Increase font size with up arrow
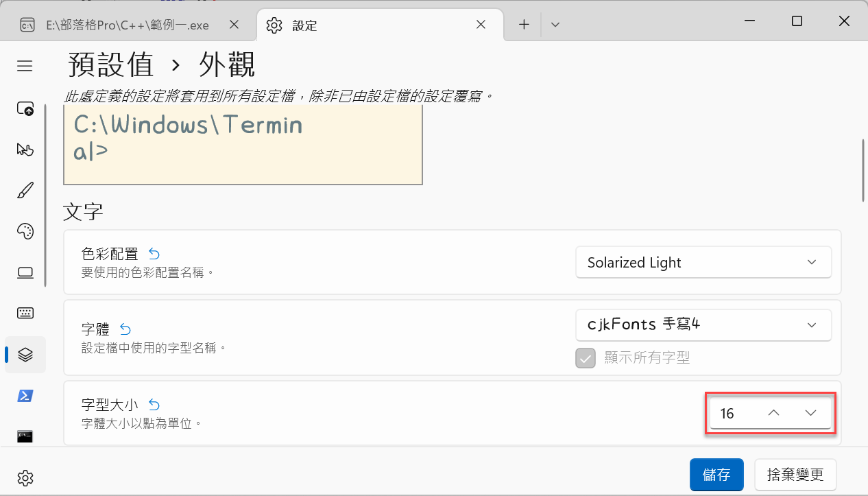Image resolution: width=868 pixels, height=496 pixels. [x=773, y=413]
